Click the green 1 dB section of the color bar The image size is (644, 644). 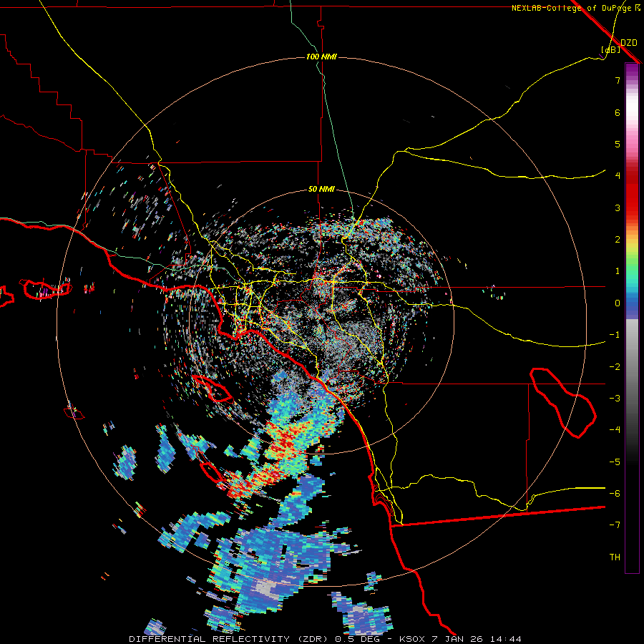[632, 271]
